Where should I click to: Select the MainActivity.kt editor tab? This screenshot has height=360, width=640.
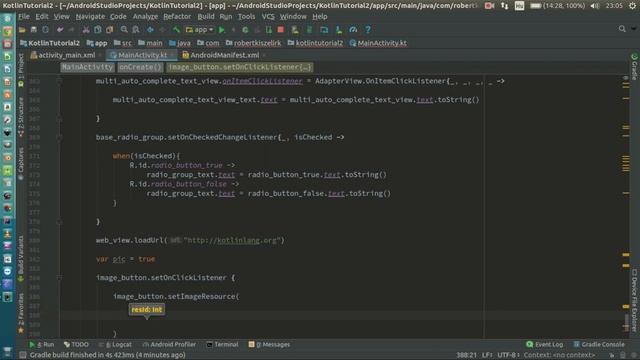(x=142, y=55)
